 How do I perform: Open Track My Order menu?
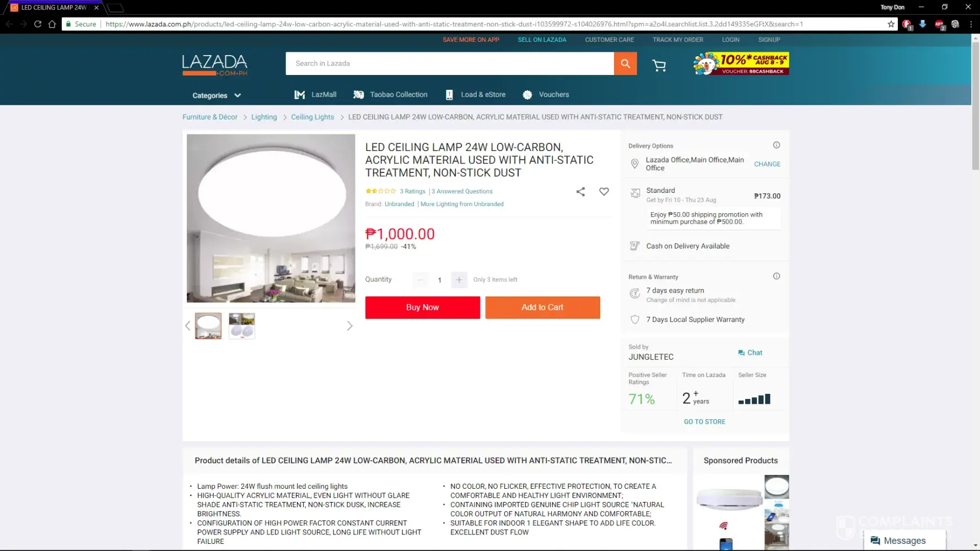pyautogui.click(x=678, y=40)
